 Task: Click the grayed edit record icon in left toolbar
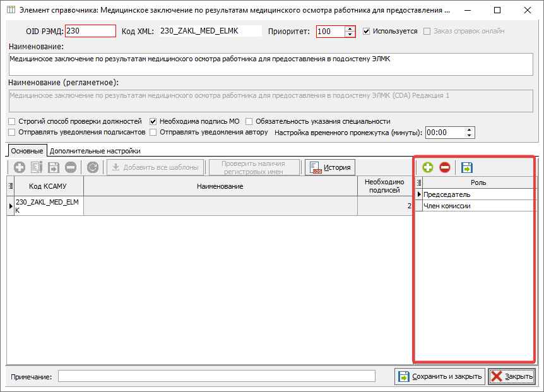pos(37,167)
